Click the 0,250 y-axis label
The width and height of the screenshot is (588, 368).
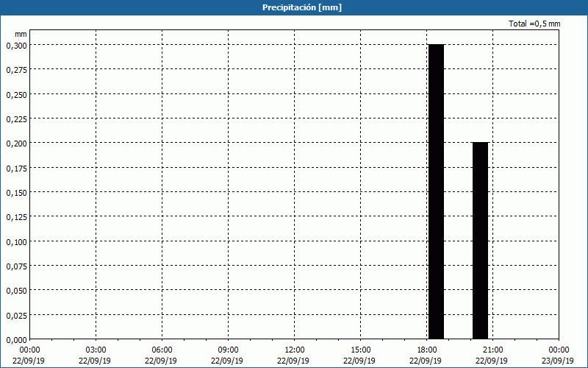coord(16,95)
